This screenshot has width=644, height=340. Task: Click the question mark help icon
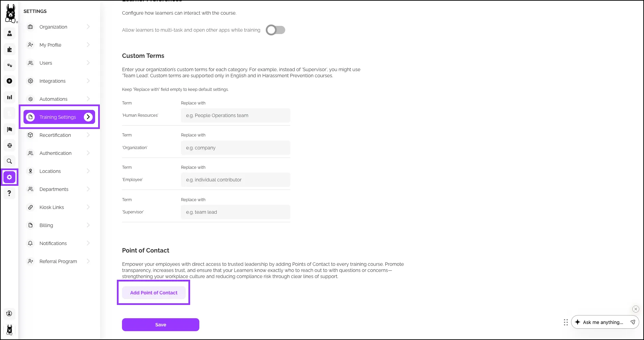10,193
